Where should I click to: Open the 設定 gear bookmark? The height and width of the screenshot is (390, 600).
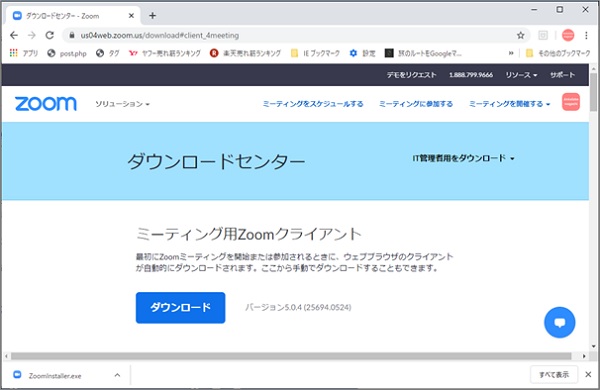[x=362, y=53]
